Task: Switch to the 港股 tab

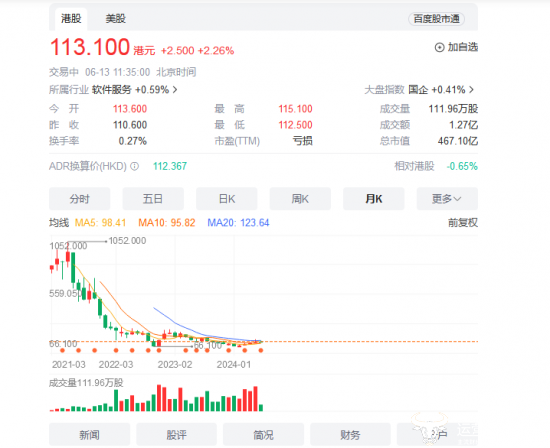Action: tap(71, 19)
